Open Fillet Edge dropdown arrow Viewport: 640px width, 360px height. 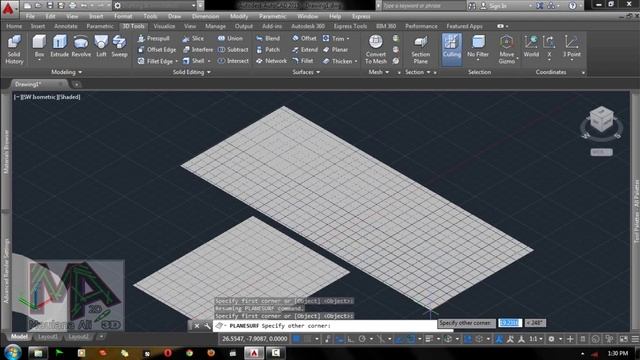coord(176,62)
